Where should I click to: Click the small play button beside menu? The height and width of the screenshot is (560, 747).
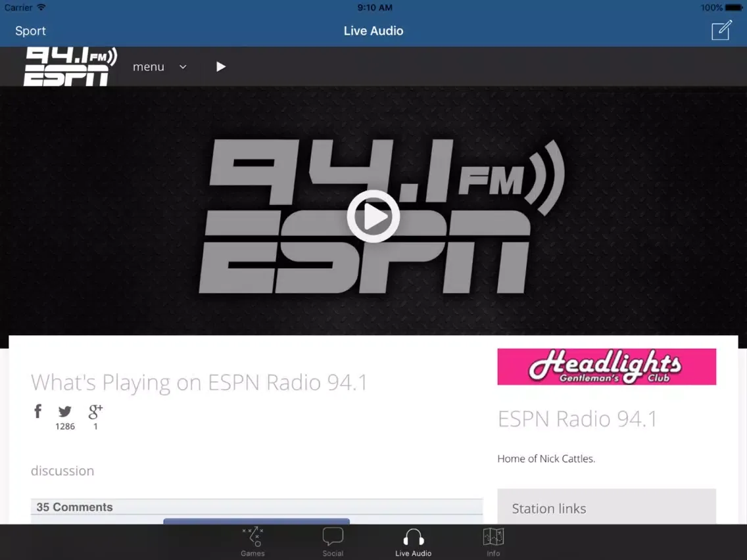coord(220,66)
